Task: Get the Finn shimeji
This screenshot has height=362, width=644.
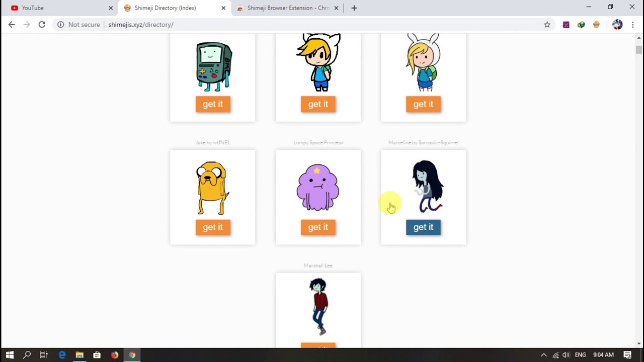Action: pyautogui.click(x=318, y=104)
